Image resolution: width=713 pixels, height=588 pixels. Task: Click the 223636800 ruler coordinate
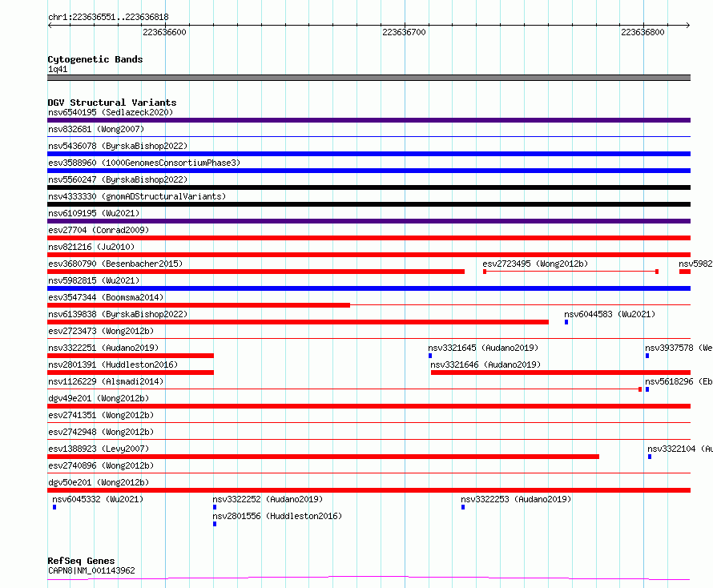click(643, 32)
